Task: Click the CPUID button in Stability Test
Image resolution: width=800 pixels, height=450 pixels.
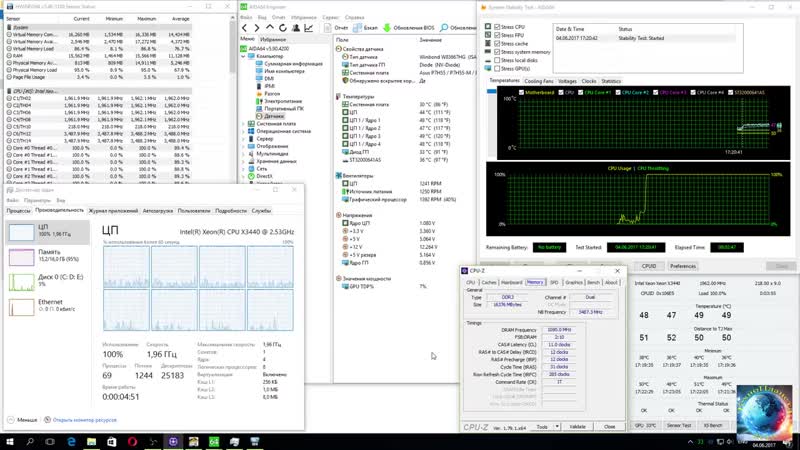Action: point(648,266)
